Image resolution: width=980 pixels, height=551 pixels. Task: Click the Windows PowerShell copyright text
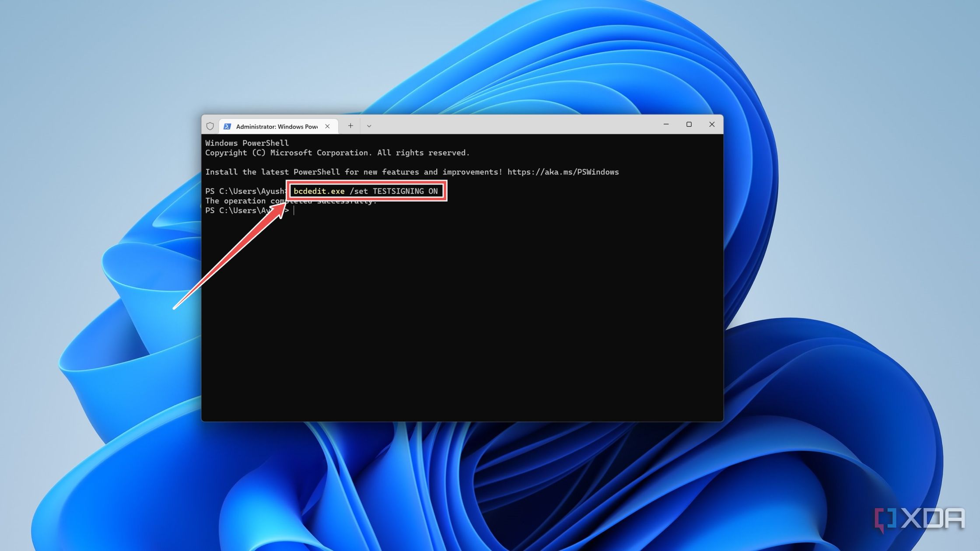point(337,153)
